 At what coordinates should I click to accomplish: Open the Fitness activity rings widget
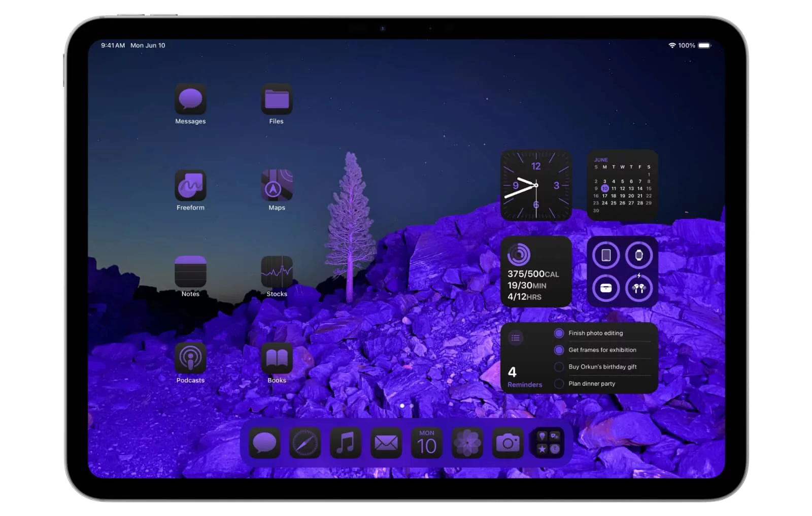(536, 271)
